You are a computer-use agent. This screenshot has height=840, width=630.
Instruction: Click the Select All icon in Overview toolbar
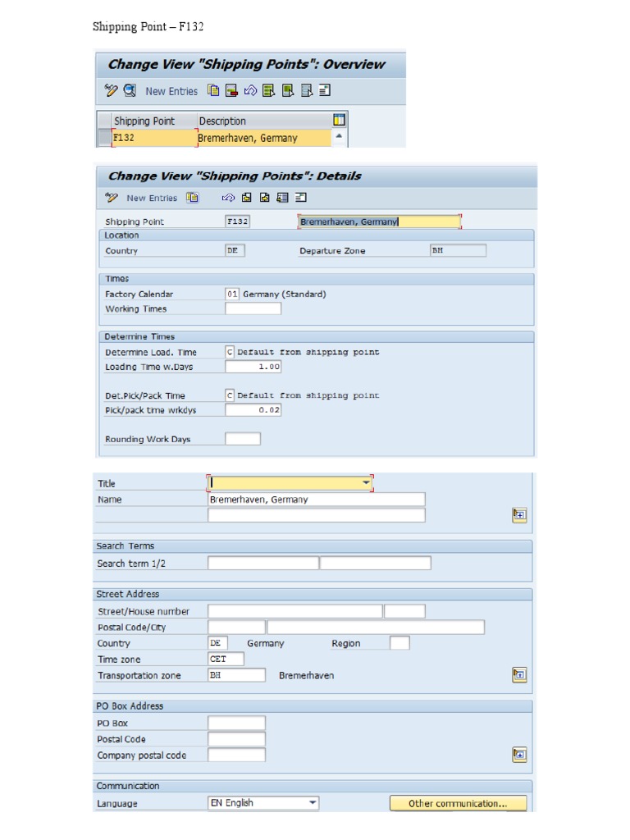(x=268, y=90)
